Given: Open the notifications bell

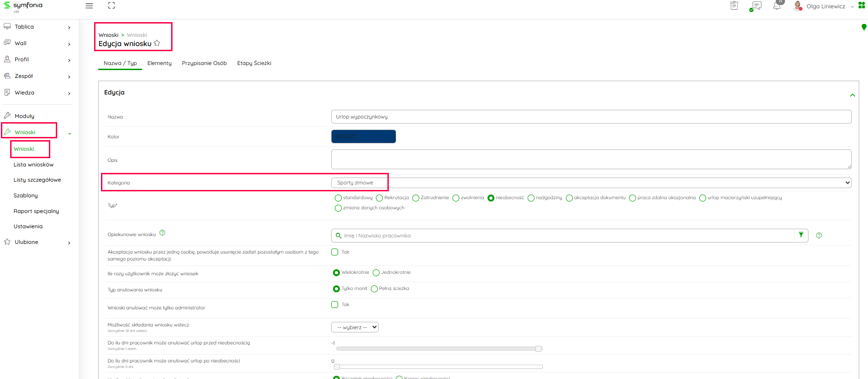Looking at the screenshot, I should (777, 6).
